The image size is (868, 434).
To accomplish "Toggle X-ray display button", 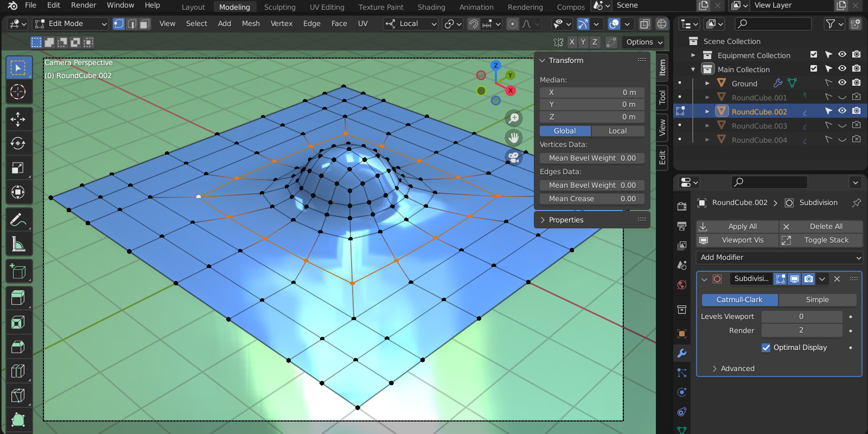I will pos(644,24).
